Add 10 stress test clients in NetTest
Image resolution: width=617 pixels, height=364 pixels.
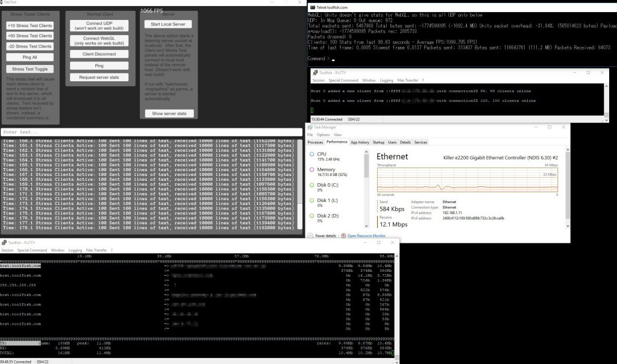30,25
